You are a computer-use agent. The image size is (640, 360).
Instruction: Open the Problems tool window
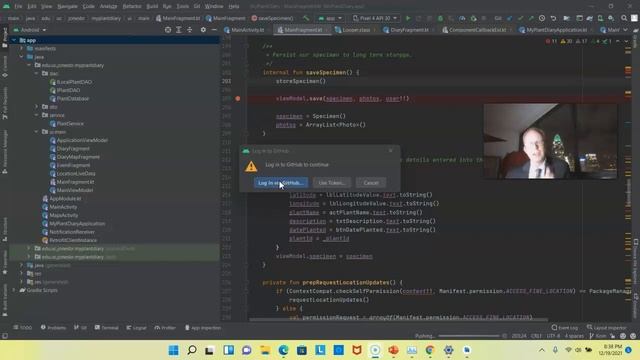(x=53, y=327)
